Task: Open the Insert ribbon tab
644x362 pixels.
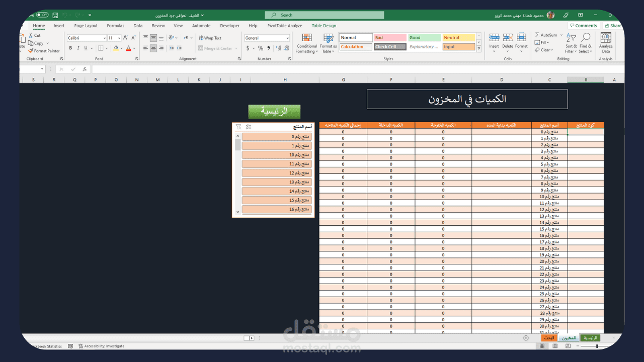Action: 59,26
